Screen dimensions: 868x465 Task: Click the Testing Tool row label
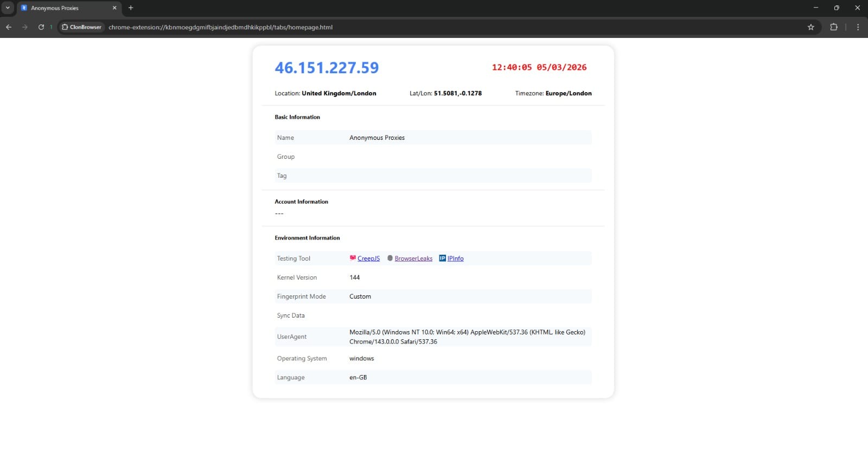click(x=293, y=259)
